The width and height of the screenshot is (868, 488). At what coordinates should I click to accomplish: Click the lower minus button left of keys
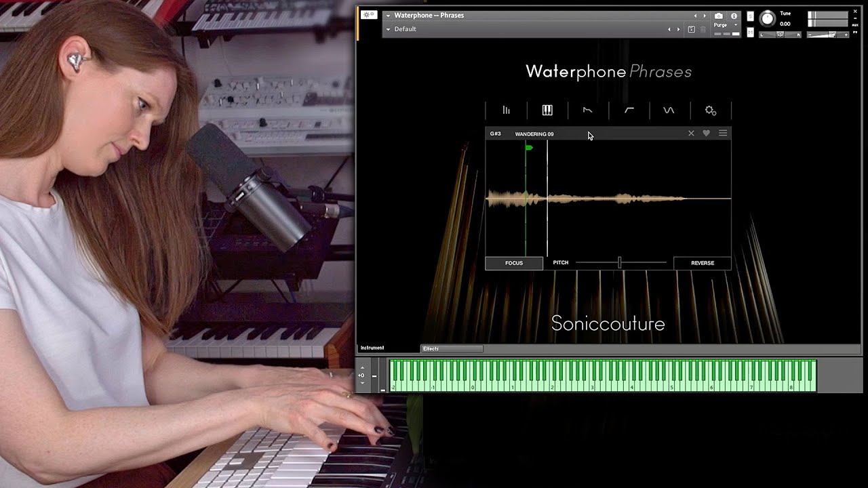tap(383, 389)
